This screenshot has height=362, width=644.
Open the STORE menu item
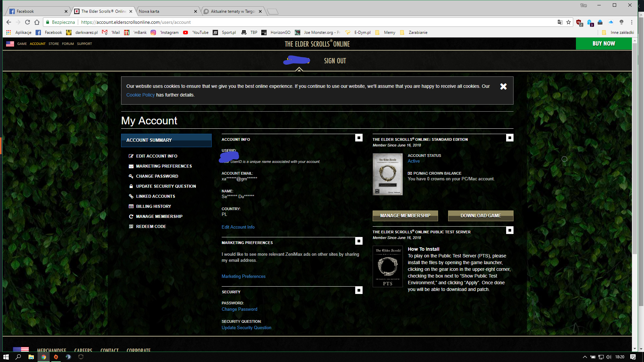(x=54, y=44)
